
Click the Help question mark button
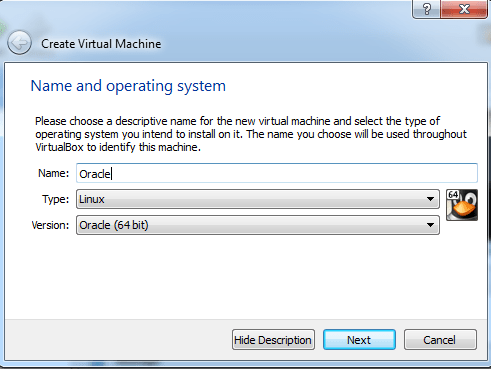tap(426, 9)
